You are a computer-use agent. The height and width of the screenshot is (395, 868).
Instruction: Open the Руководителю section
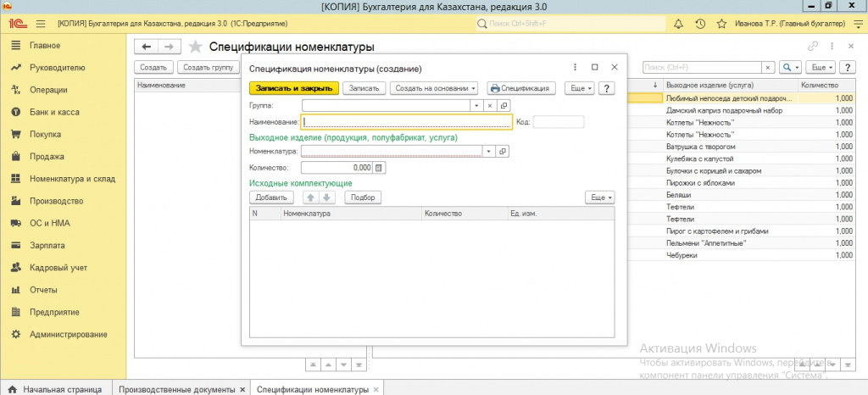(58, 68)
